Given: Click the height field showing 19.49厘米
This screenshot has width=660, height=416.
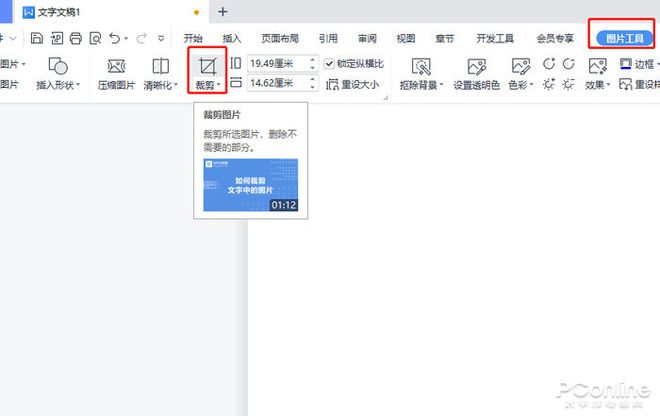Looking at the screenshot, I should (x=275, y=63).
